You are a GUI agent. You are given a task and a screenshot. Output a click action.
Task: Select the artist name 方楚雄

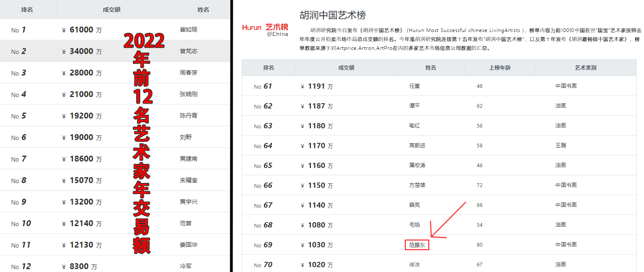pyautogui.click(x=417, y=185)
